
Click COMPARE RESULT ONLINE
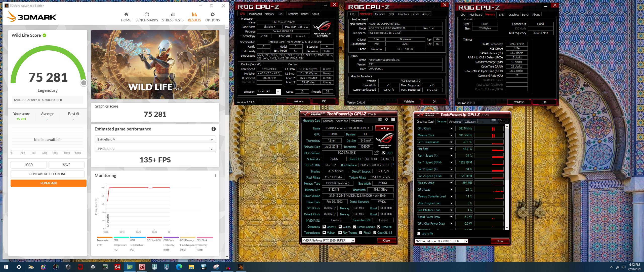48,174
